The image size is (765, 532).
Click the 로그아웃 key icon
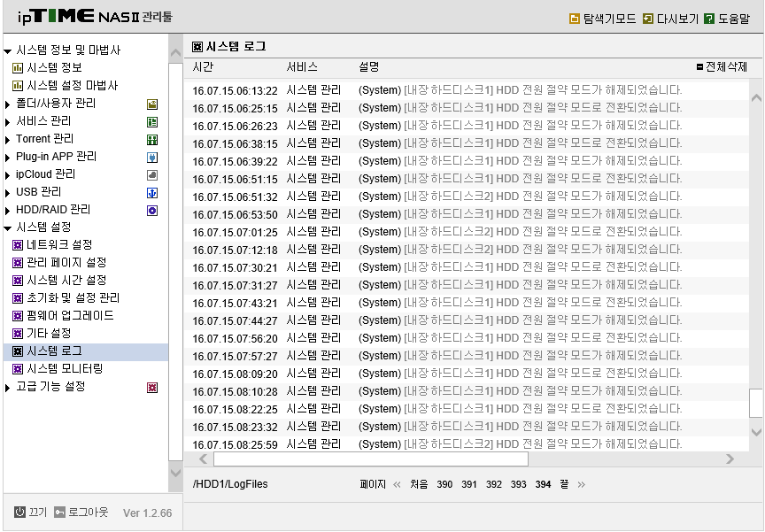coord(59,512)
